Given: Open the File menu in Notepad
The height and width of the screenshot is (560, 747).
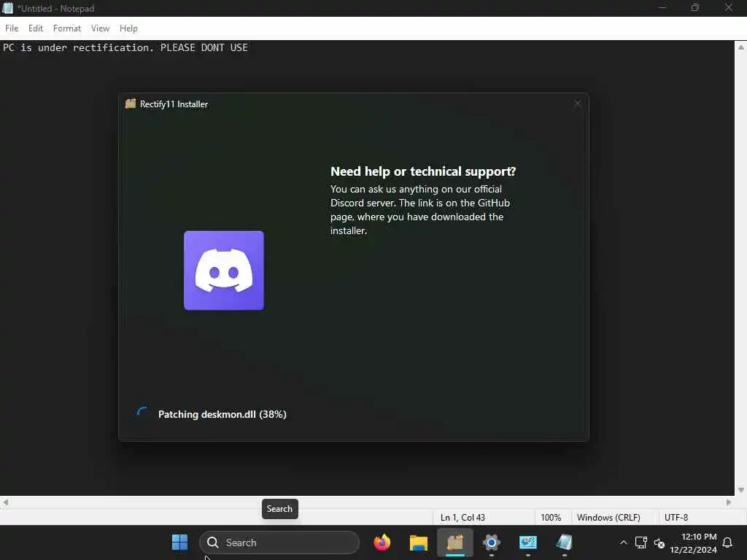Looking at the screenshot, I should 12,28.
